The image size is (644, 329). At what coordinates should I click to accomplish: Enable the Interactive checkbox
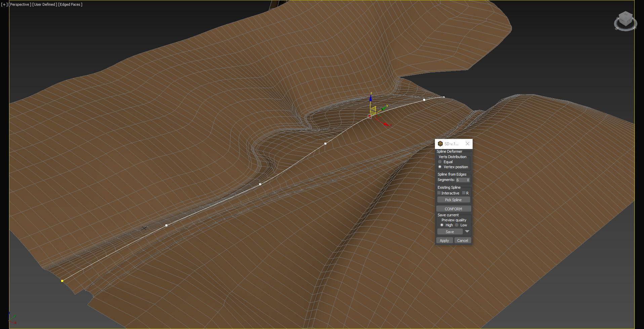pyautogui.click(x=439, y=193)
